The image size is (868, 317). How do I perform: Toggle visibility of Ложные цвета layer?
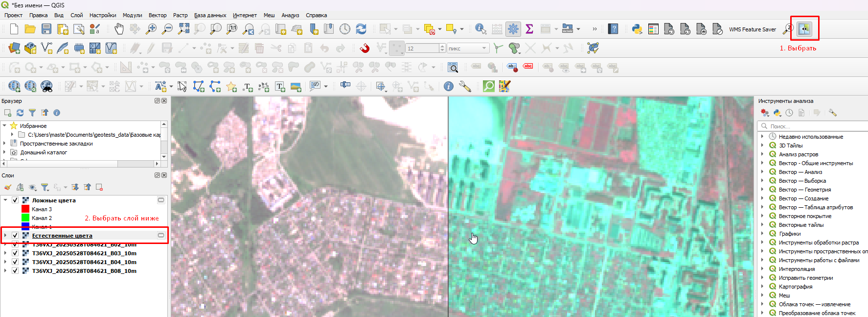click(x=15, y=200)
